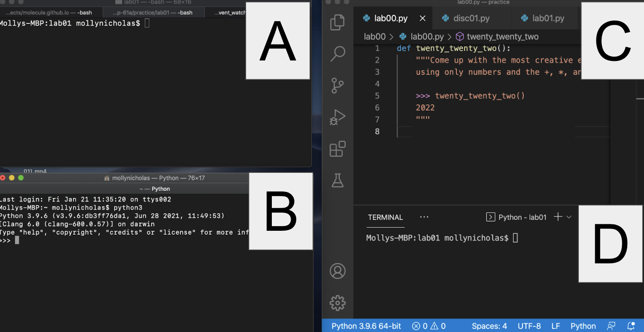Open the terminal launch profile chevron dropdown
Viewport: 644px width, 332px height.
[x=569, y=217]
